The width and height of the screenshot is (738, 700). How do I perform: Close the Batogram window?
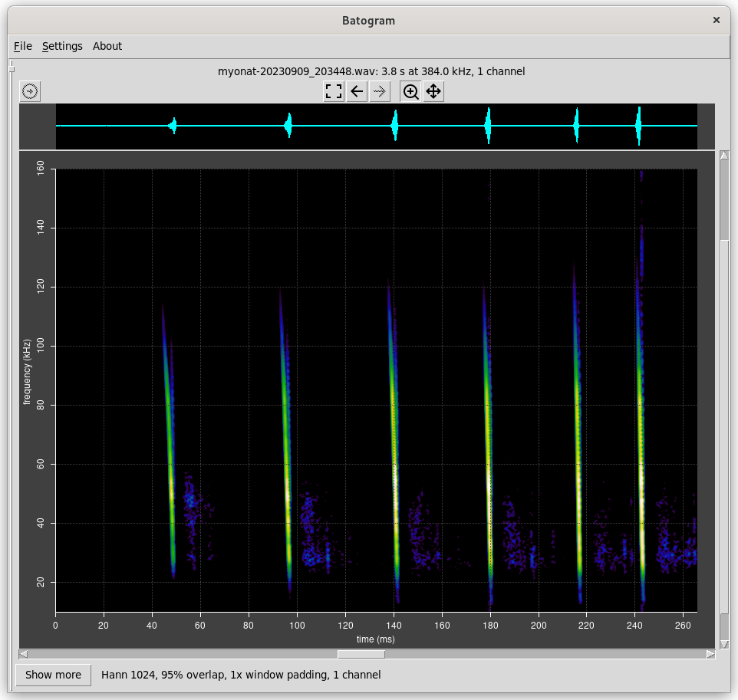click(x=717, y=21)
